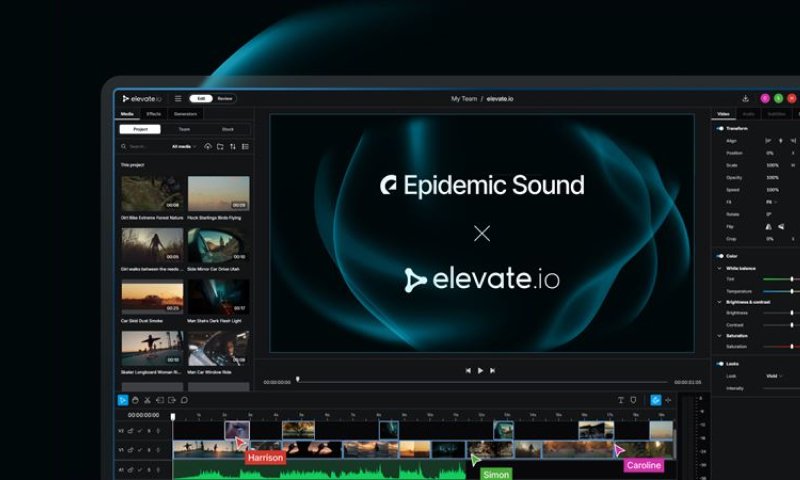Collapse the White balance group
Viewport: 800px width, 480px height.
tap(720, 268)
